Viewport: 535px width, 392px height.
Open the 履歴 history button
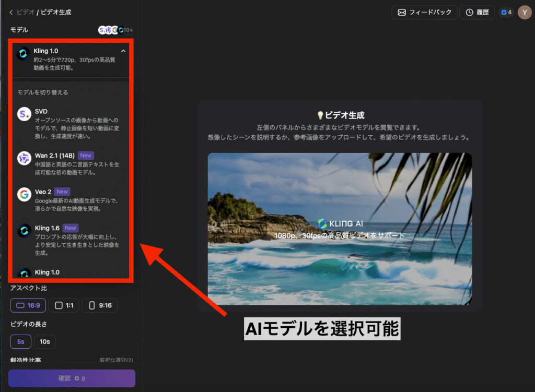coord(477,13)
